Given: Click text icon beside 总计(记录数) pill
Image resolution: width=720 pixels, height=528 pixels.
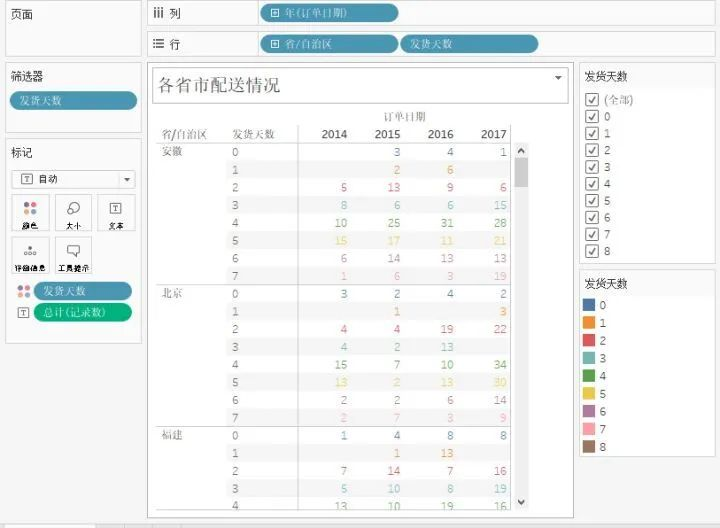Looking at the screenshot, I should coord(23,313).
